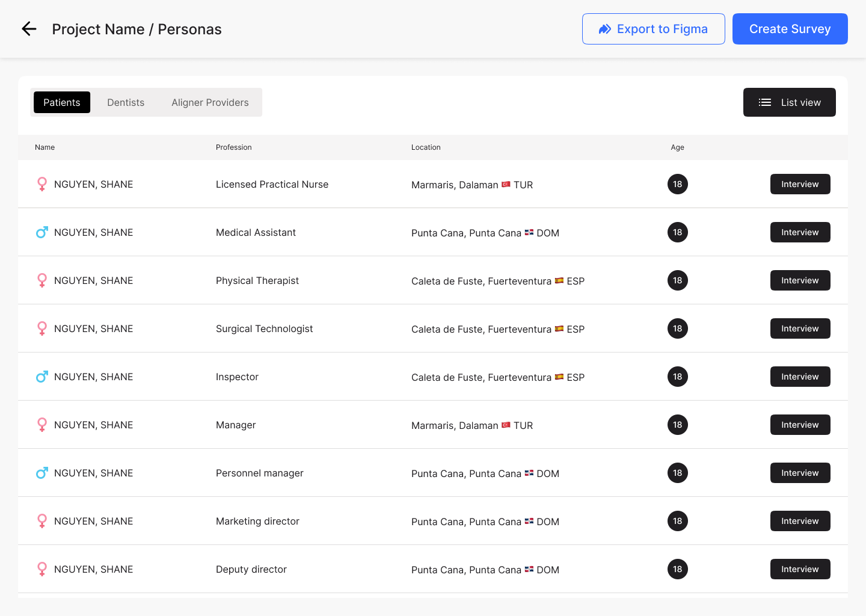This screenshot has width=866, height=616.
Task: Export personas to Figma
Action: coord(654,29)
